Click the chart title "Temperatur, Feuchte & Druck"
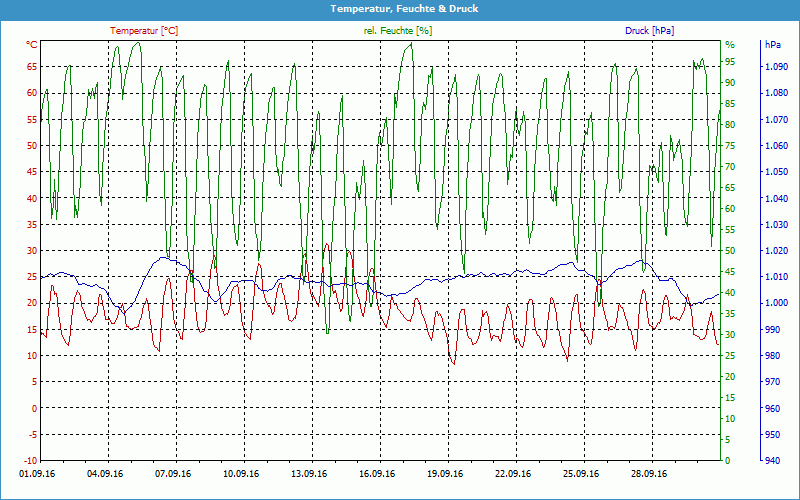800x500 pixels. pos(404,9)
